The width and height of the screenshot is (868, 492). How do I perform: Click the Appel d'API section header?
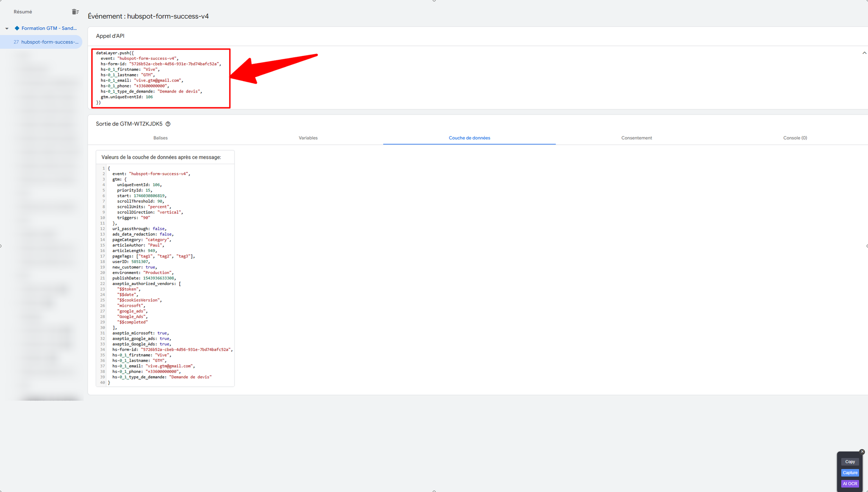click(110, 36)
